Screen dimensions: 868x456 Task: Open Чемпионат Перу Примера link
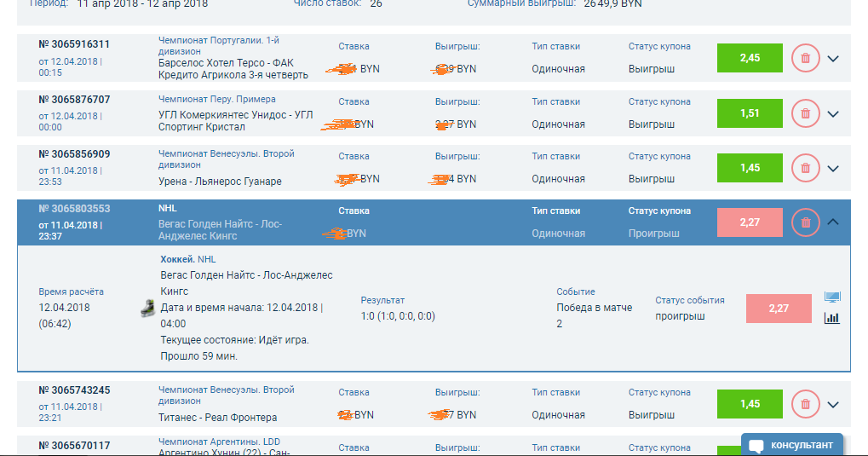(217, 100)
